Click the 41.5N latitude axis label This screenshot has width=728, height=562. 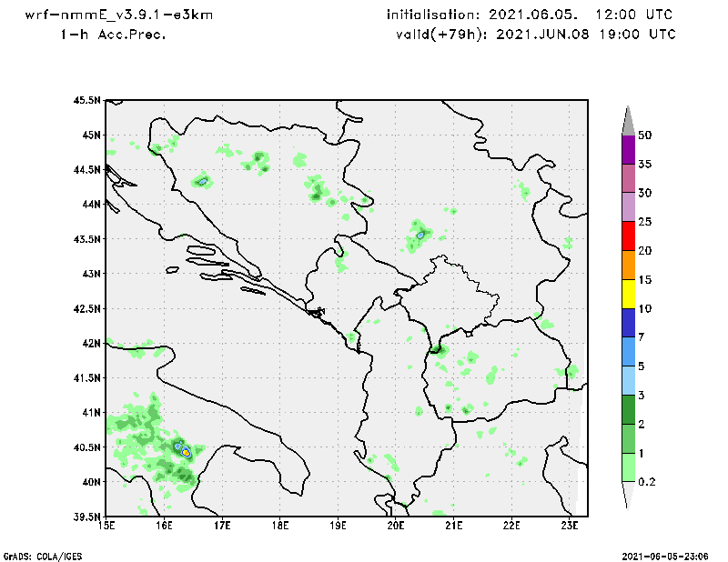click(x=86, y=377)
